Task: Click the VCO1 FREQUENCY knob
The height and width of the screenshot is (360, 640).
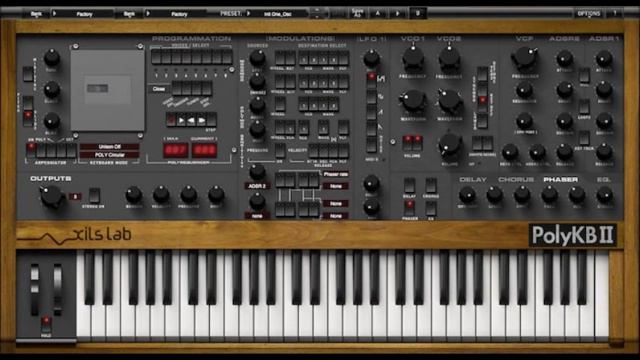Action: pyautogui.click(x=413, y=59)
